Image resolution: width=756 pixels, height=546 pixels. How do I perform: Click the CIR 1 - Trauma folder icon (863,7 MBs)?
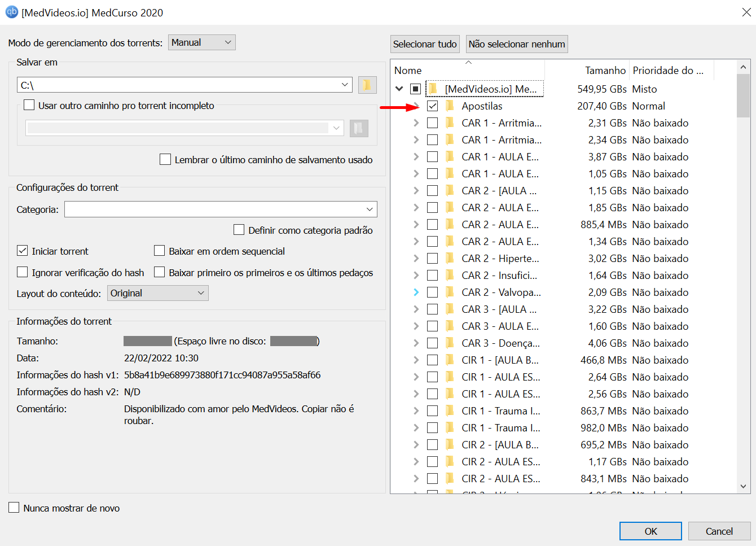(x=450, y=411)
